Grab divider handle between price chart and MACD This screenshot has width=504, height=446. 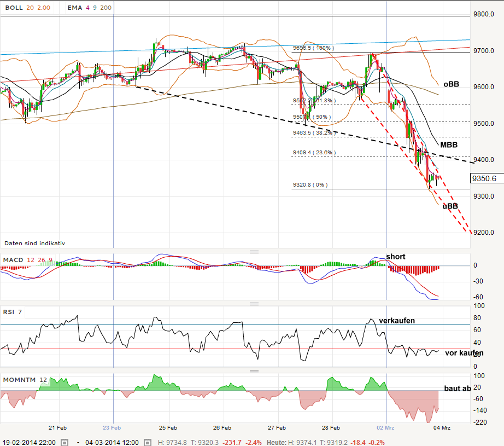[x=254, y=252]
